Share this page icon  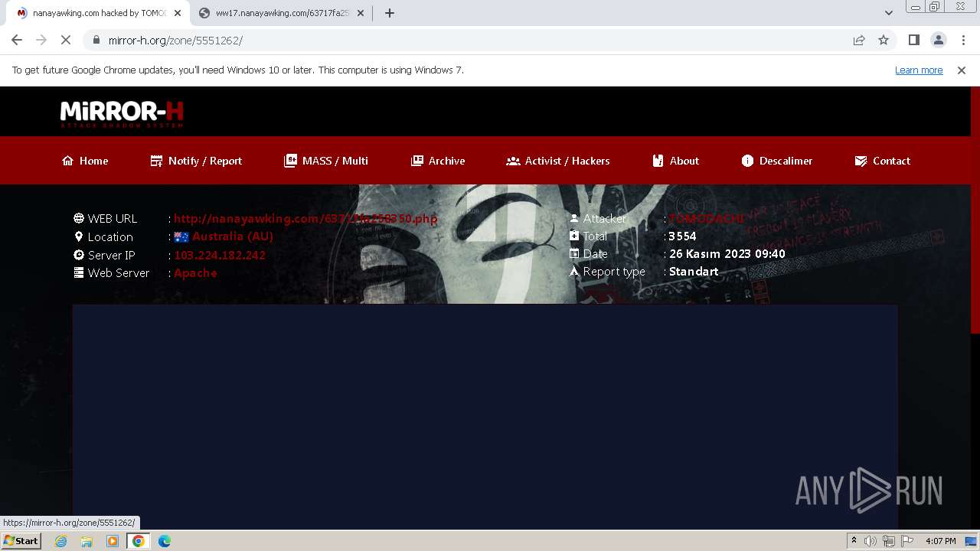(859, 40)
